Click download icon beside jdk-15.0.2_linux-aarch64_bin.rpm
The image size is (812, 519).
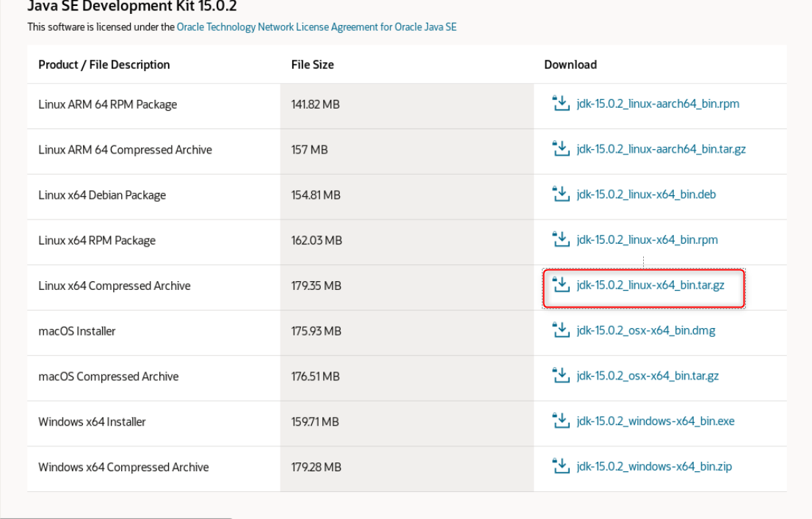click(561, 103)
